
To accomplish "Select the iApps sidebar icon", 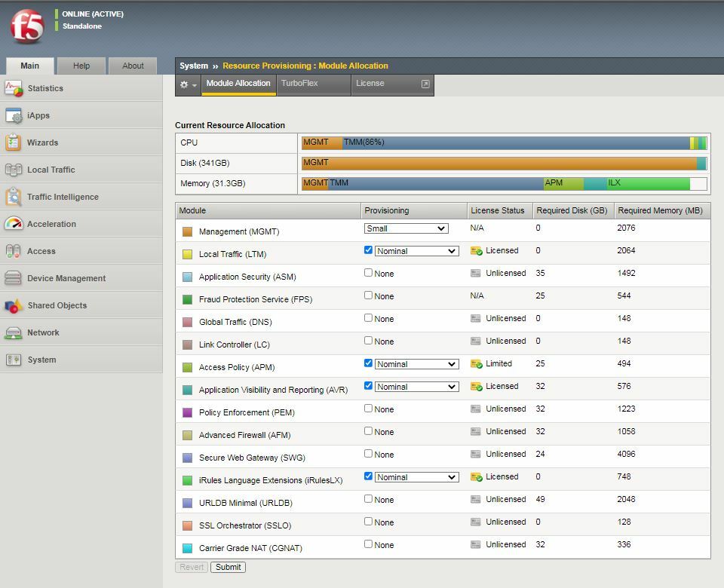I will pos(17,115).
